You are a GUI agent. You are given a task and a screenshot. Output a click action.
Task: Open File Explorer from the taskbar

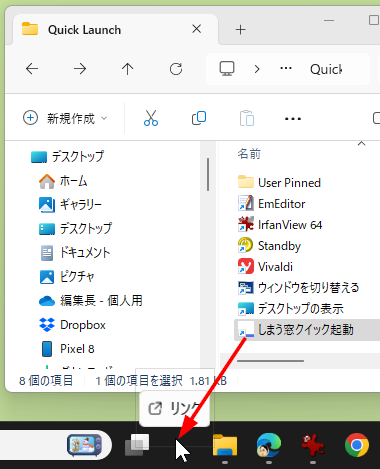click(x=225, y=445)
